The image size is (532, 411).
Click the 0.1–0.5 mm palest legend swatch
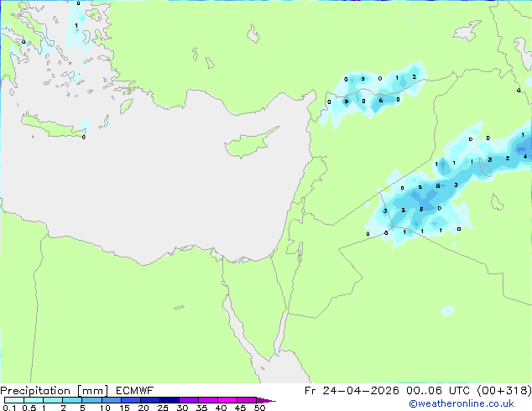[x=14, y=400]
